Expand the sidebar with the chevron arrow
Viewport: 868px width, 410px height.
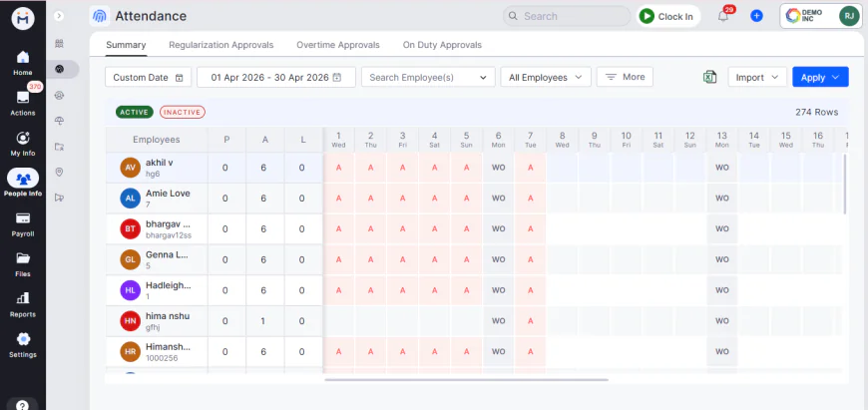(60, 16)
